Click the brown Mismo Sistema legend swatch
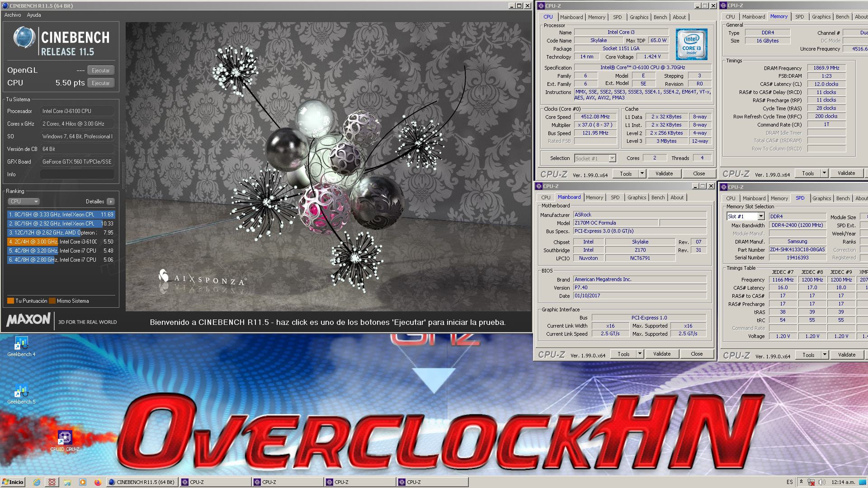This screenshot has width=868, height=488. 52,301
